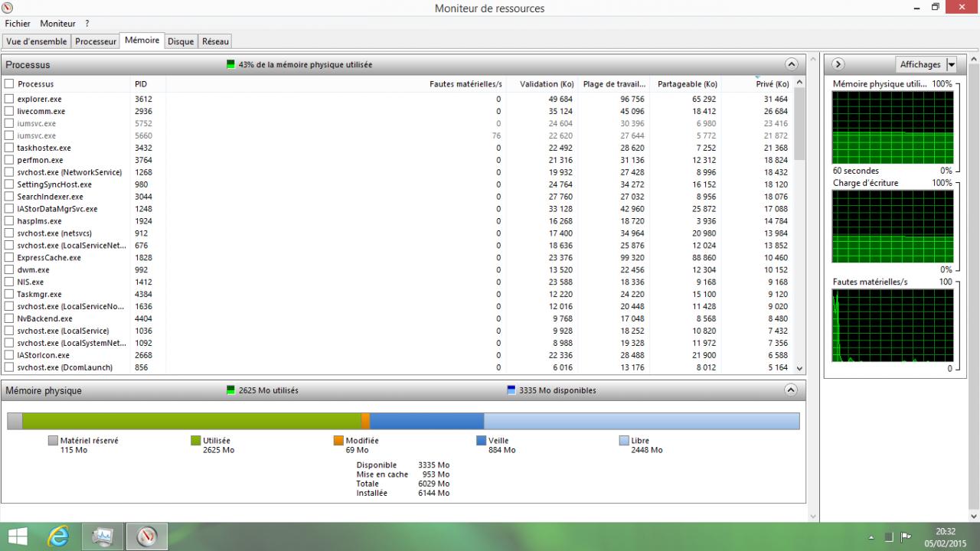
Task: Click the hasplms.exe process name
Action: [x=39, y=221]
